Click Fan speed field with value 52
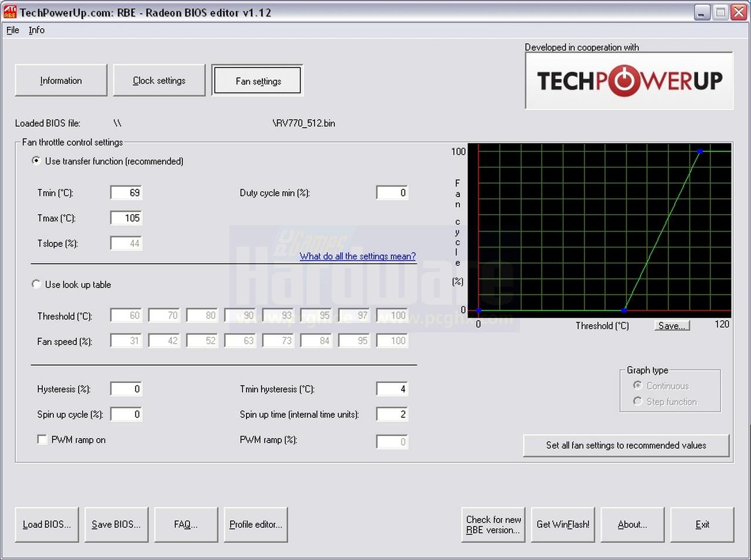This screenshot has height=560, width=751. (202, 341)
